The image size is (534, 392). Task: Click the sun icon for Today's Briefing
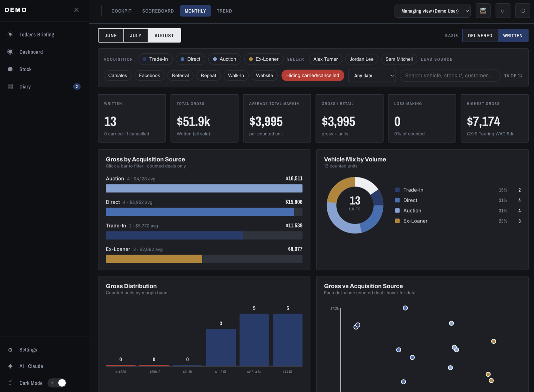10,34
